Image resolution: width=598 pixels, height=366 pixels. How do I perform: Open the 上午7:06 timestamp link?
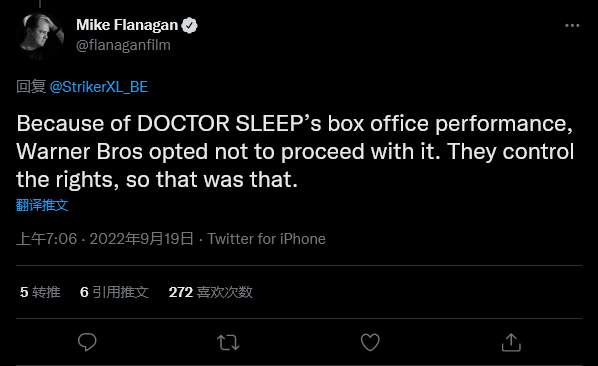47,239
